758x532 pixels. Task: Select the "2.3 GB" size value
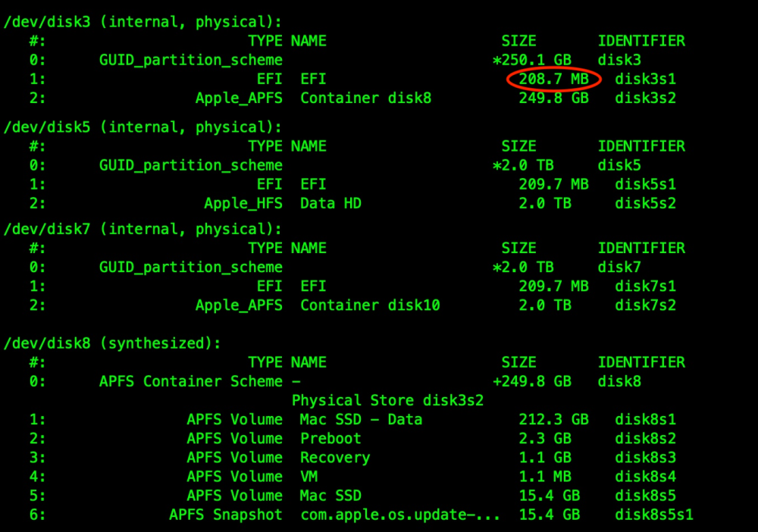click(545, 439)
